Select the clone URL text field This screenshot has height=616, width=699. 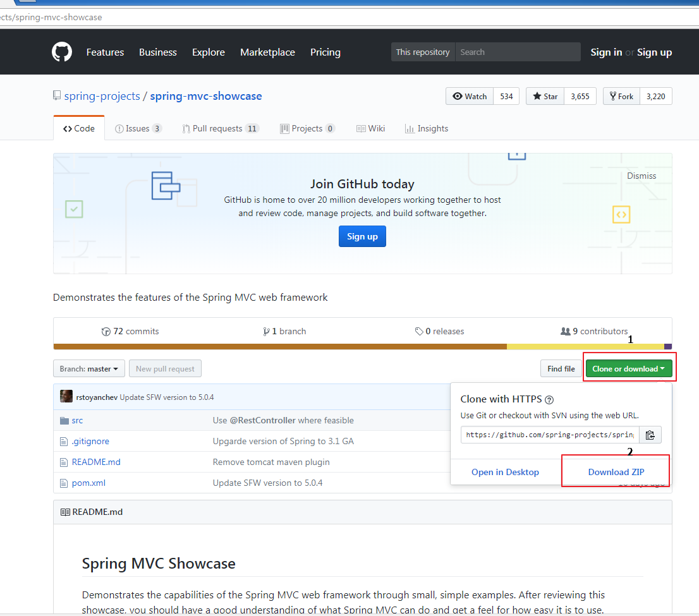(x=550, y=435)
